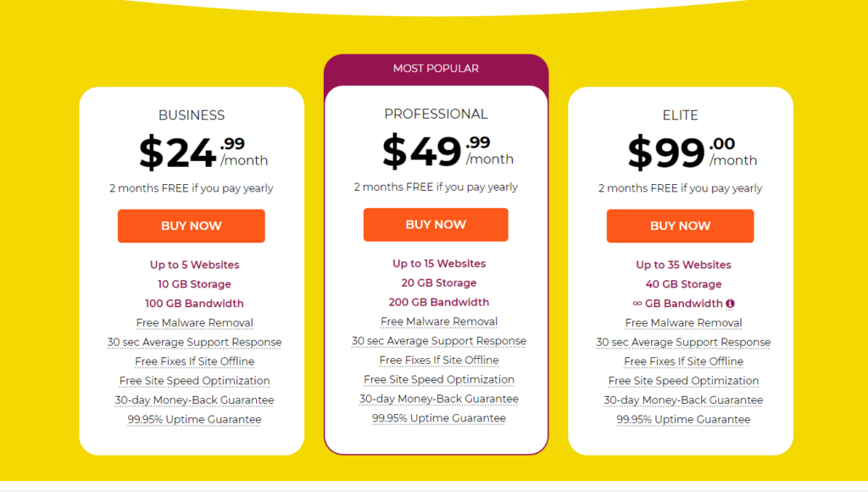The image size is (868, 492).
Task: Click the $49.99/month Professional price
Action: (448, 151)
